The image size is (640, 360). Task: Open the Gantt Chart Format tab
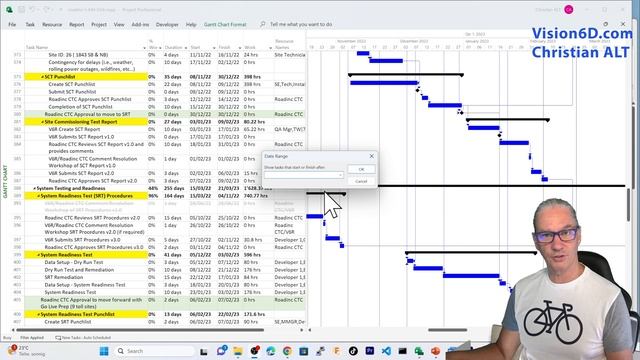point(225,24)
